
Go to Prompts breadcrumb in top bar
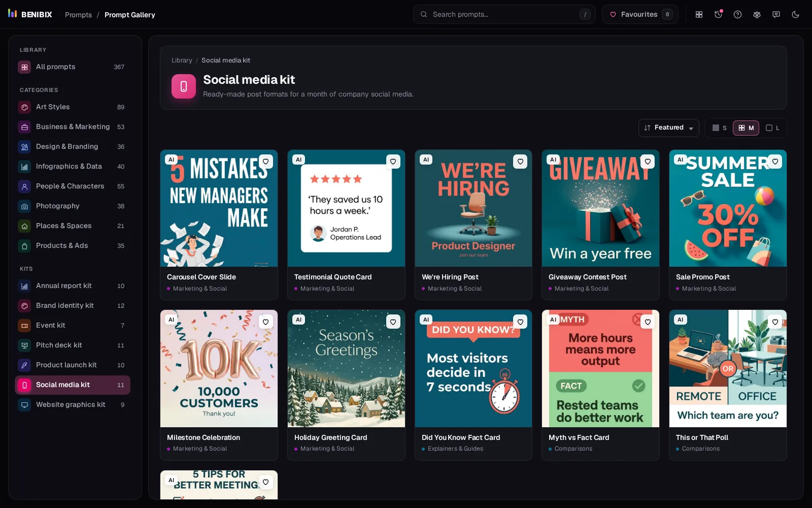tap(78, 15)
